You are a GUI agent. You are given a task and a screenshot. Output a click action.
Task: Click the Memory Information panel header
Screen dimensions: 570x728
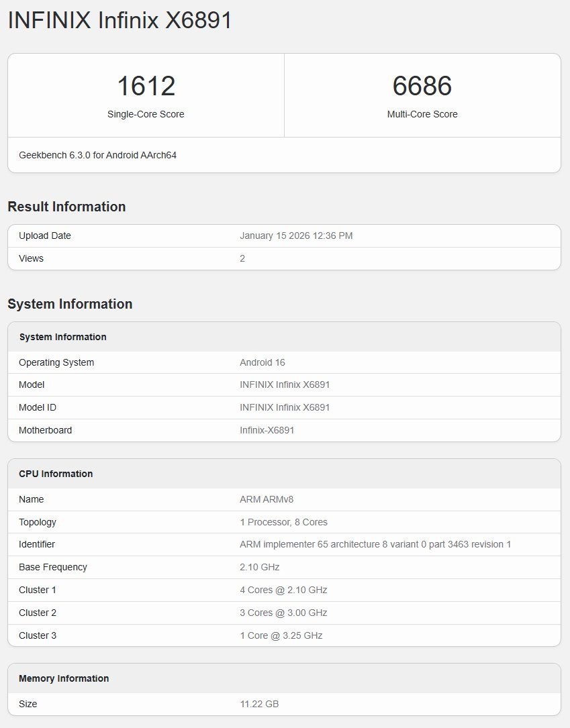coord(62,678)
